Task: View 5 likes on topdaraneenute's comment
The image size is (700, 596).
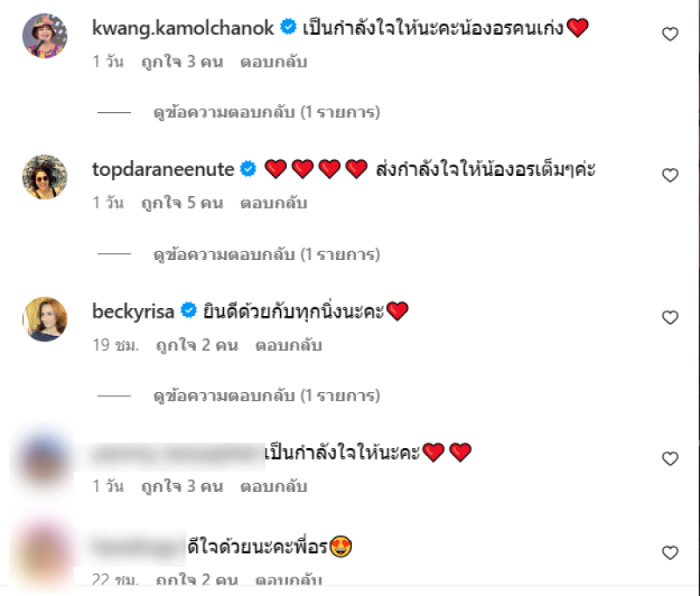Action: coord(182,203)
